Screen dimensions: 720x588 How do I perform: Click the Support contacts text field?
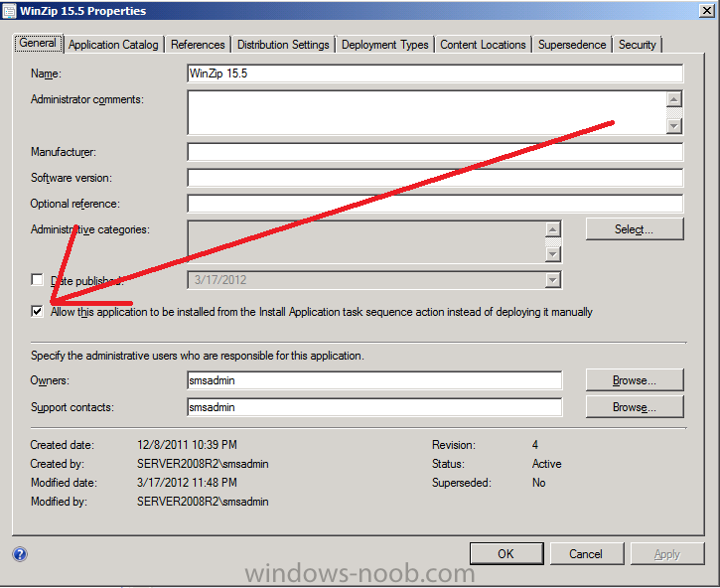[374, 407]
